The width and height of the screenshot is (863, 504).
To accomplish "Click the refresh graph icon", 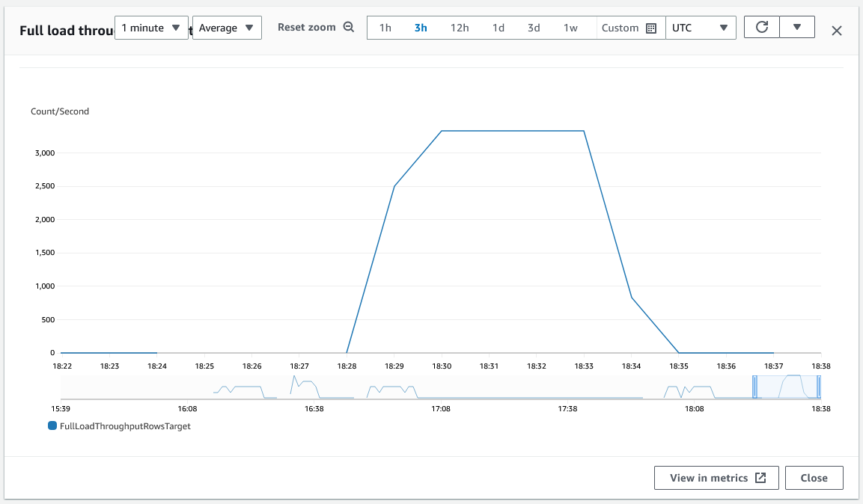I will click(761, 28).
